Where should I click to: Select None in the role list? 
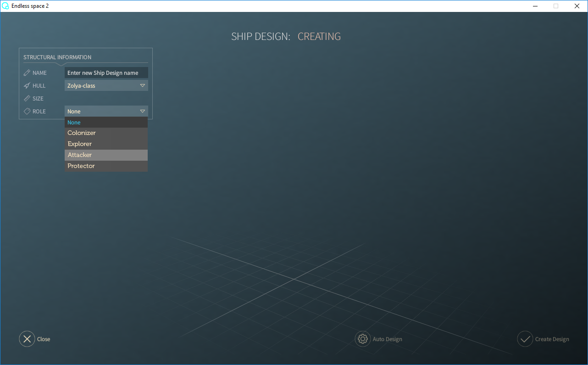tap(106, 122)
